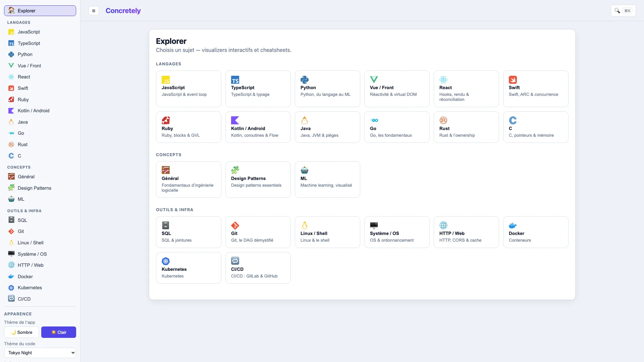Click the Python logo in the cards
Viewport: 644px width, 362px height.
pyautogui.click(x=305, y=80)
